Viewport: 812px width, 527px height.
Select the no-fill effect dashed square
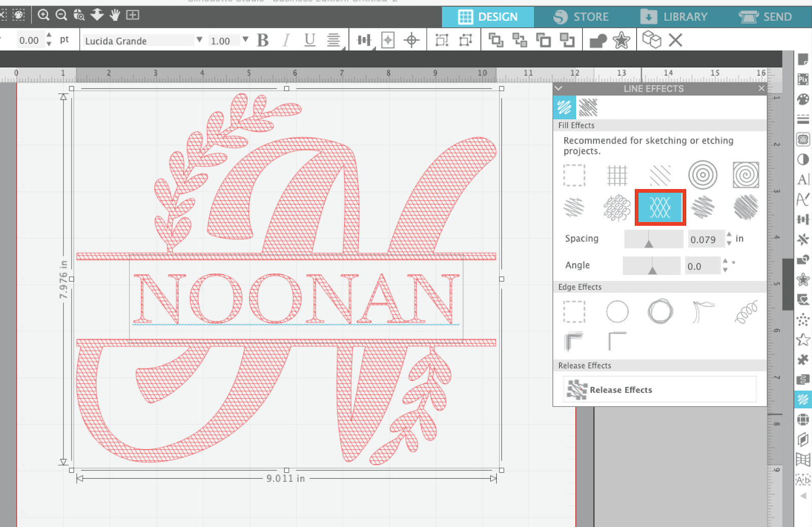[x=574, y=175]
